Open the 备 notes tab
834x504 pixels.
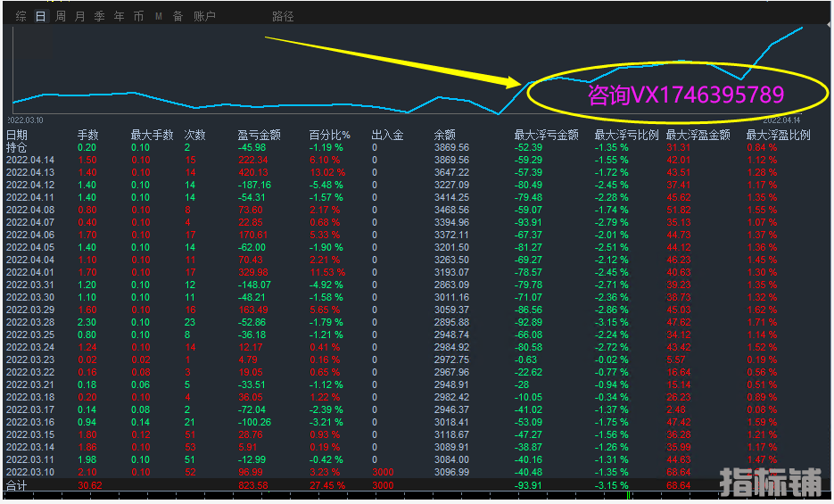[x=178, y=16]
